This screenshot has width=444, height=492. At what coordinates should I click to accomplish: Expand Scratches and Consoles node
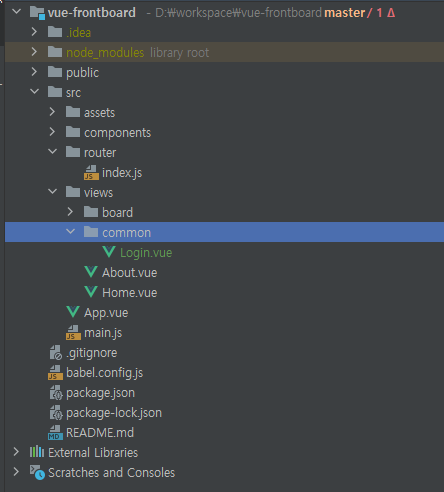point(16,472)
